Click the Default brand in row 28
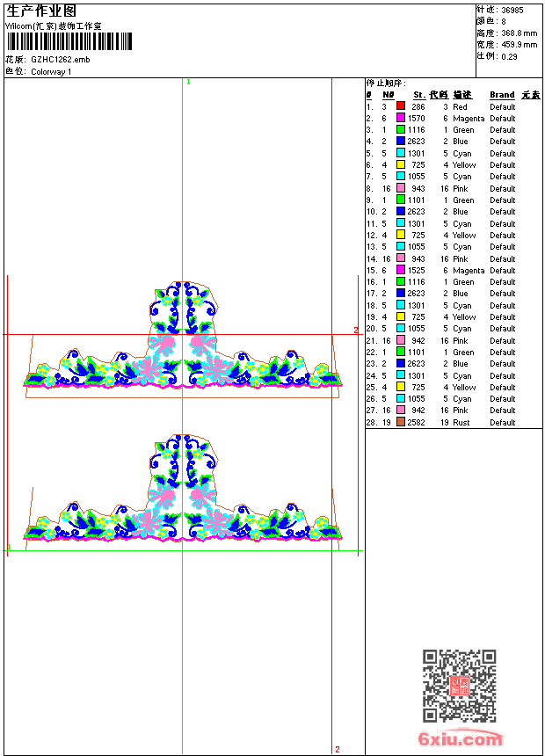This screenshot has height=756, width=545. 503,422
